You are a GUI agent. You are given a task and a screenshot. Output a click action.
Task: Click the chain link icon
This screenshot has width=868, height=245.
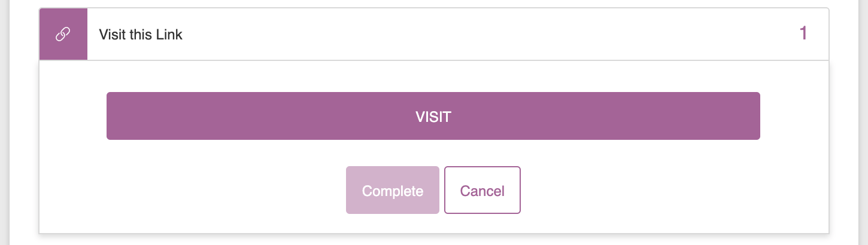(63, 35)
